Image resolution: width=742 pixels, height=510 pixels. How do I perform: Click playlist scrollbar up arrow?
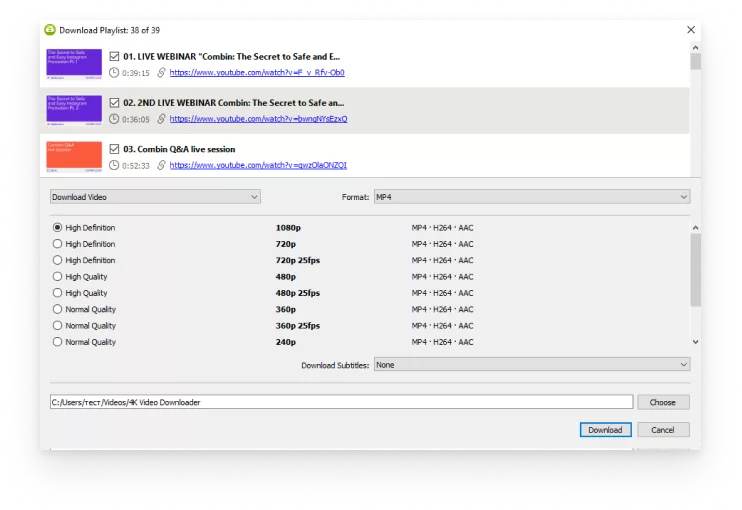(x=695, y=48)
